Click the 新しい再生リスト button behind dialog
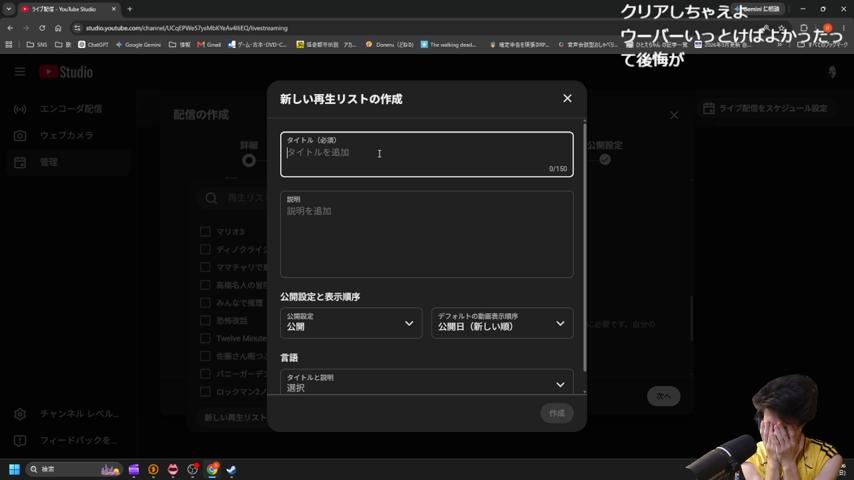This screenshot has height=480, width=854. pyautogui.click(x=235, y=417)
